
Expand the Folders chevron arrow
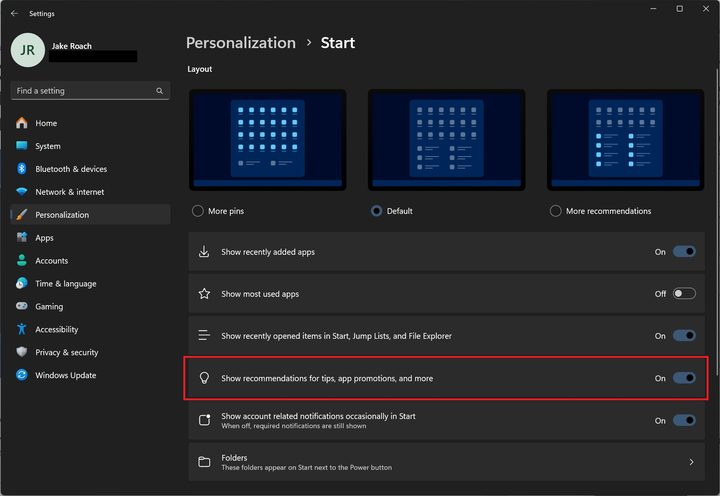point(691,462)
